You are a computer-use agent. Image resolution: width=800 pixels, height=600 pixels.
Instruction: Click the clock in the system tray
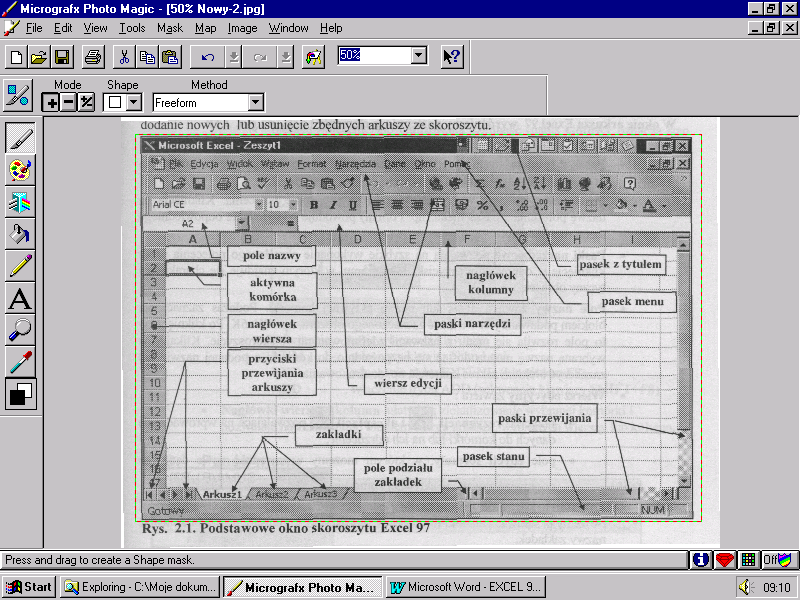click(778, 587)
